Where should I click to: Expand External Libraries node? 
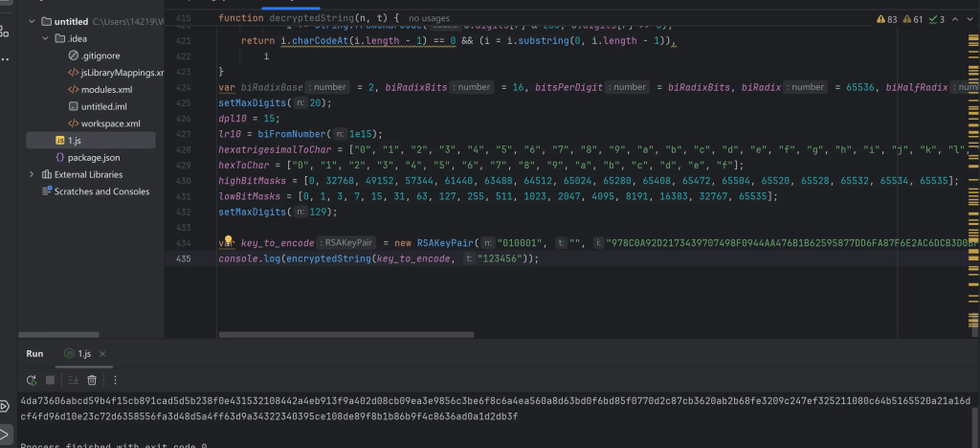coord(33,174)
